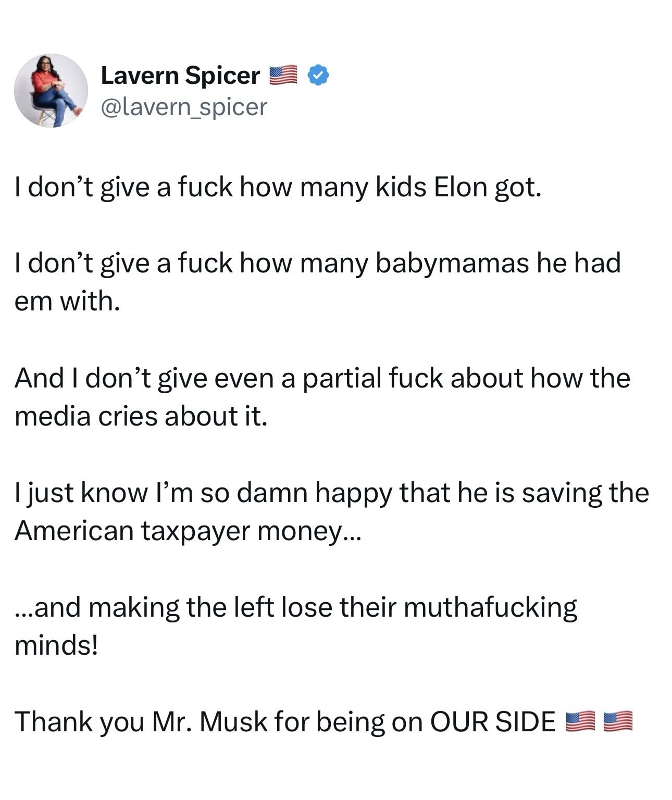Click the first flag emoji ending the tweet
The width and height of the screenshot is (672, 800).
tap(579, 721)
